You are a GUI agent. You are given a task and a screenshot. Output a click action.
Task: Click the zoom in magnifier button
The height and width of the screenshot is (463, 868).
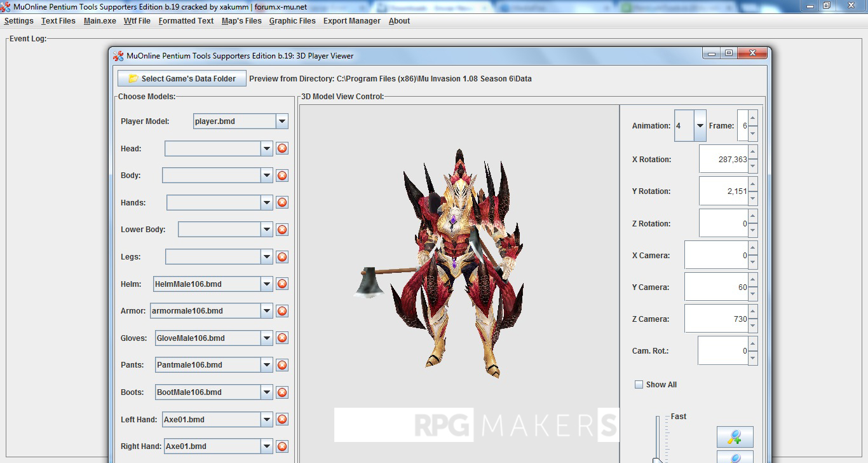(735, 437)
